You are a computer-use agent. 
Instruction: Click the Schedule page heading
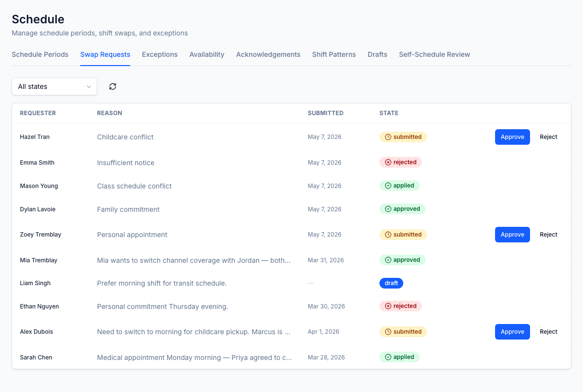point(38,19)
